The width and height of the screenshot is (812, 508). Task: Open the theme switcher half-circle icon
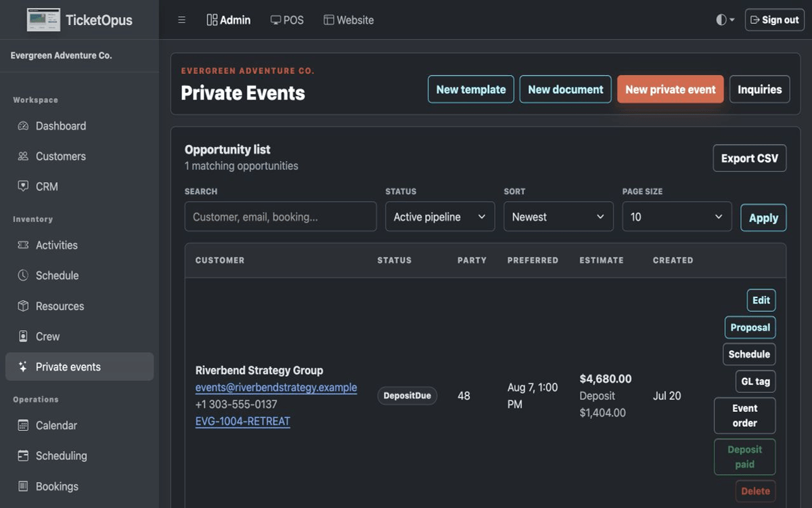pos(725,20)
